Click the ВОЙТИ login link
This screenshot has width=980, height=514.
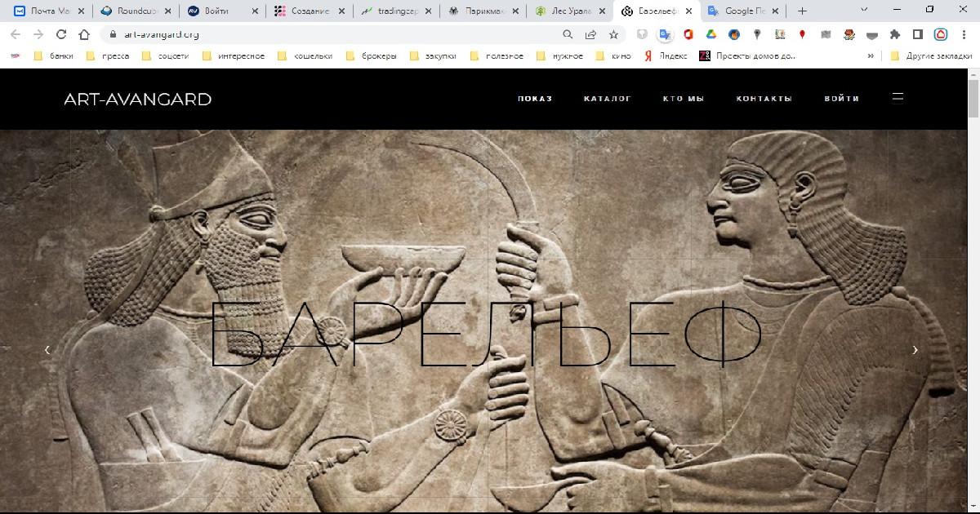(x=842, y=99)
